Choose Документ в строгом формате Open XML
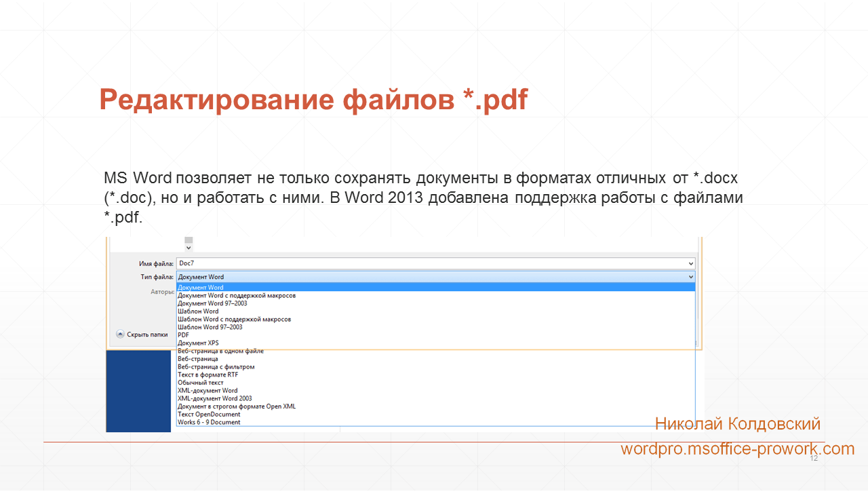 coord(236,406)
